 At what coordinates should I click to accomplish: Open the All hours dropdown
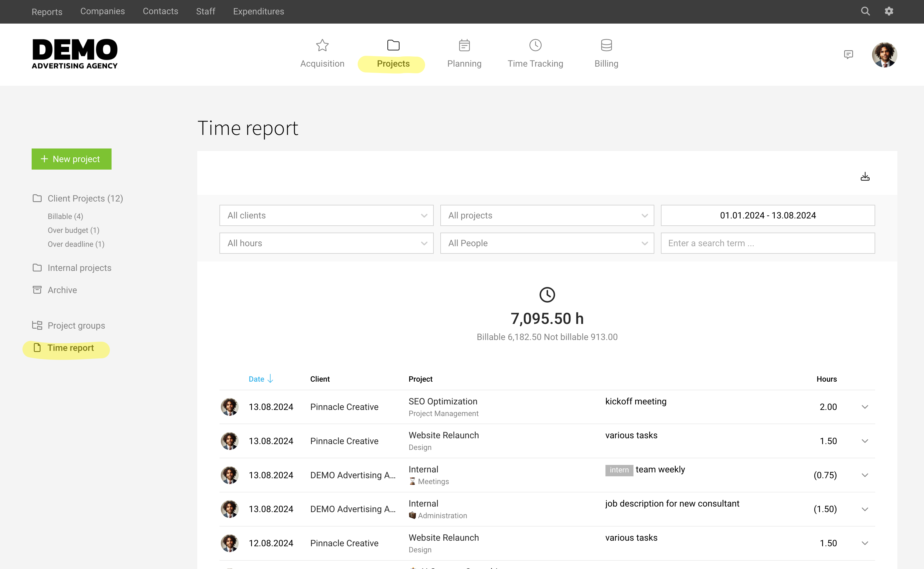tap(326, 243)
